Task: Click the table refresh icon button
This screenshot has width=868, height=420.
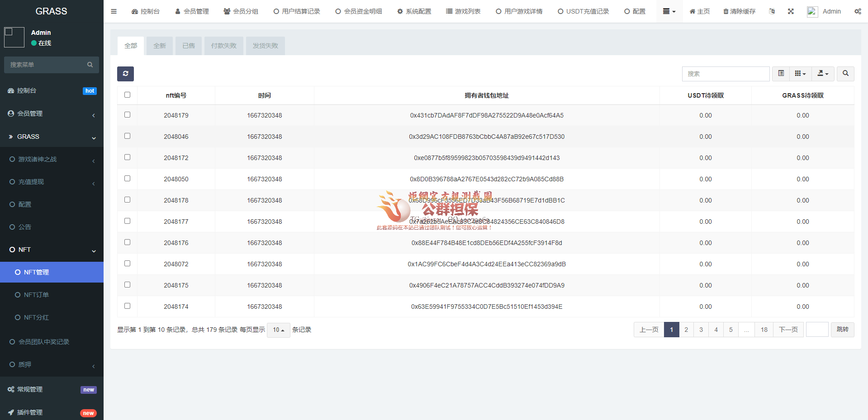Action: click(x=125, y=74)
